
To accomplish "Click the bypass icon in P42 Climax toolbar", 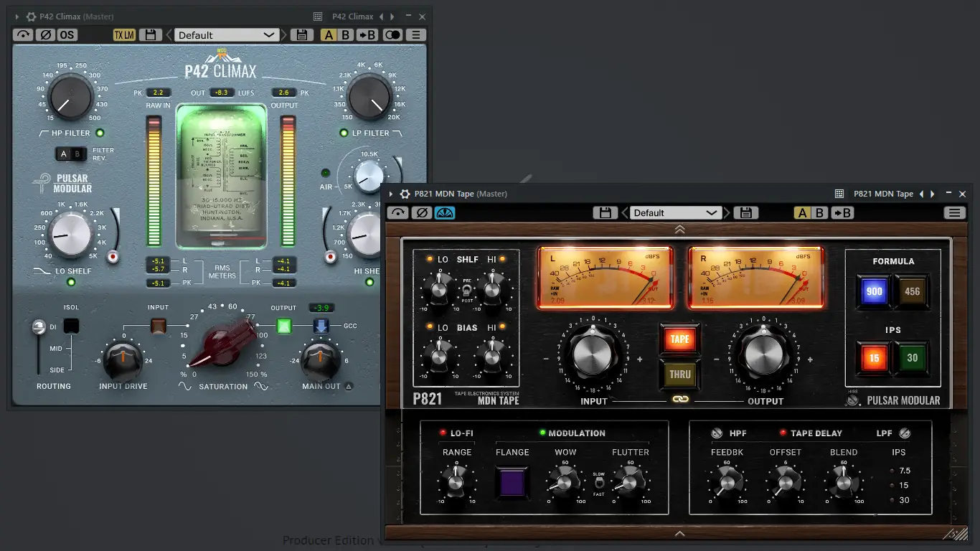I will tap(23, 34).
